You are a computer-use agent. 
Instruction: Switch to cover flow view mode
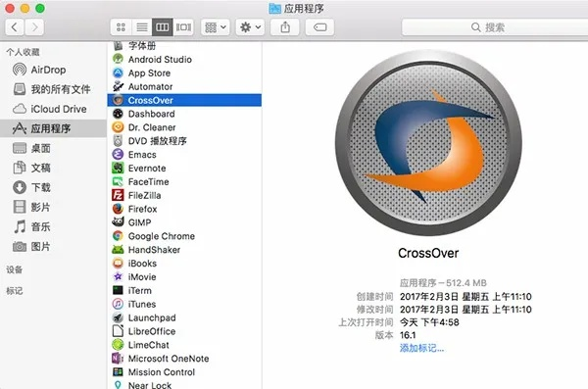point(183,27)
